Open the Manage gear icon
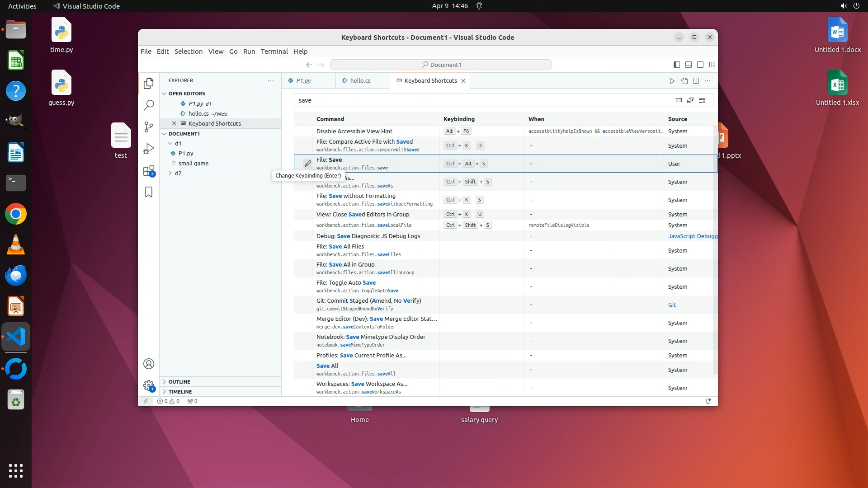 149,385
